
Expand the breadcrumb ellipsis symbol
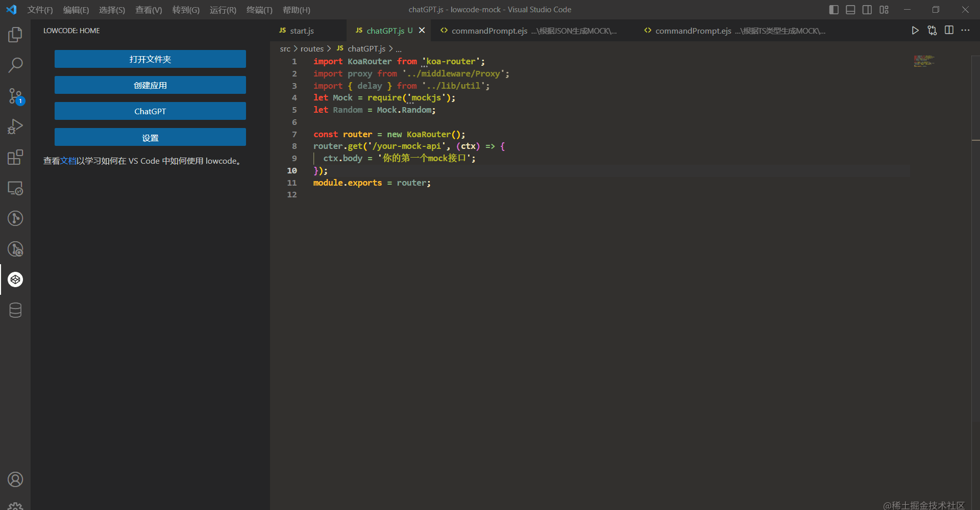399,49
